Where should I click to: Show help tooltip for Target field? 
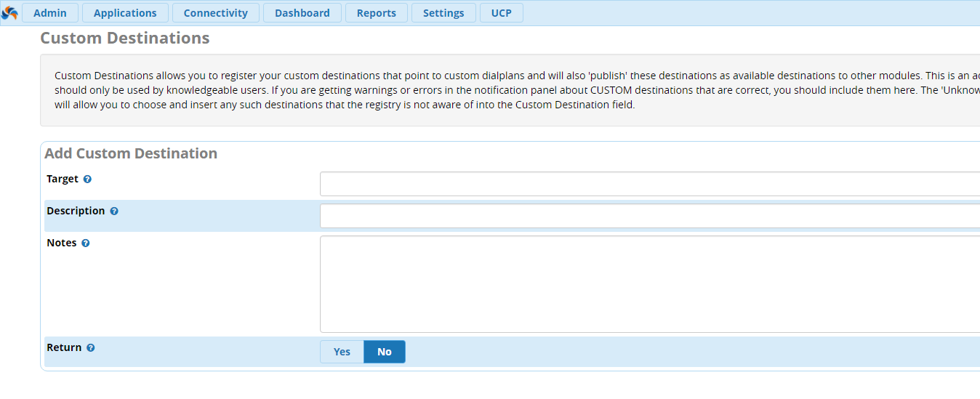click(x=87, y=180)
